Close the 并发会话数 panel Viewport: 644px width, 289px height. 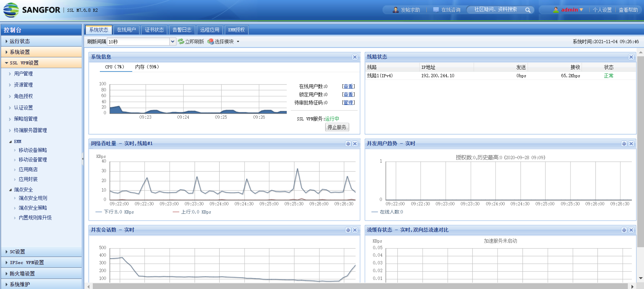pyautogui.click(x=355, y=230)
